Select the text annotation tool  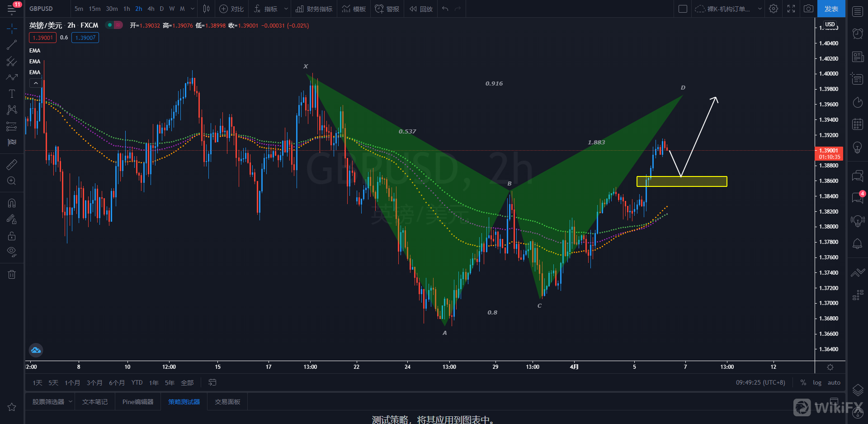[12, 94]
